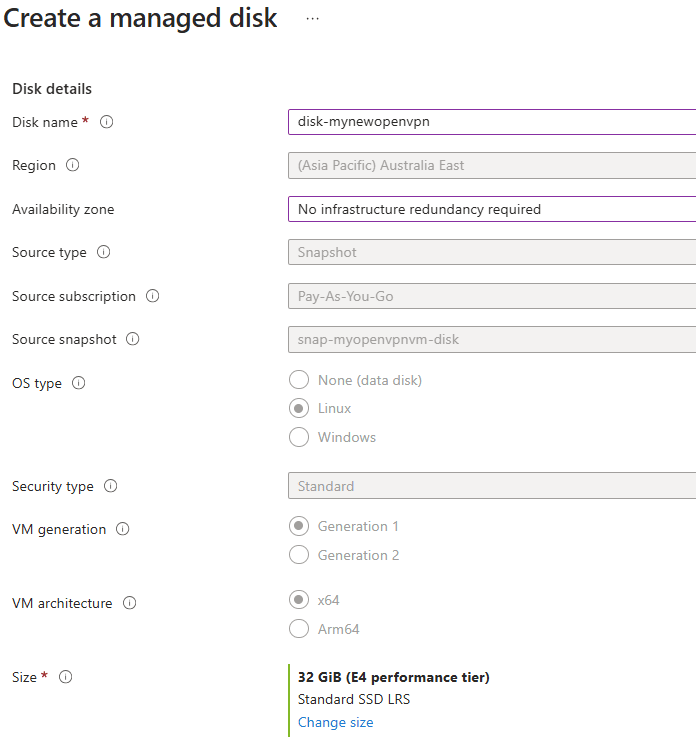The image size is (696, 751).
Task: Click the info icon beside Size
Action: point(66,677)
